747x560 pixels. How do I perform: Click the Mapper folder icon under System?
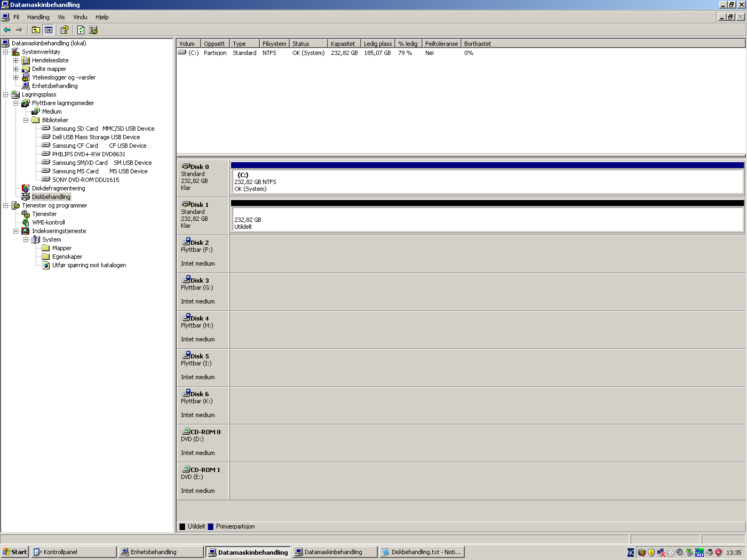point(46,248)
